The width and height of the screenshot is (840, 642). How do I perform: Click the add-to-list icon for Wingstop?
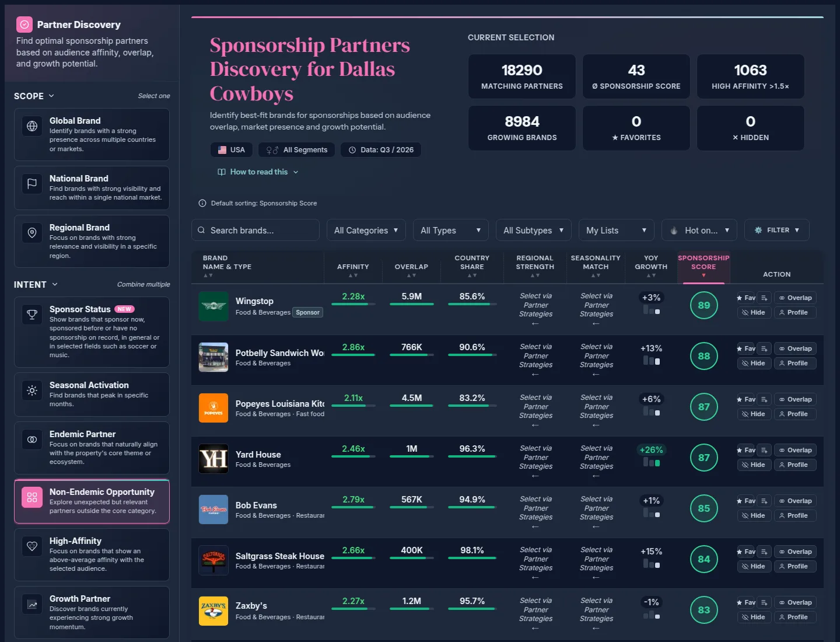764,298
